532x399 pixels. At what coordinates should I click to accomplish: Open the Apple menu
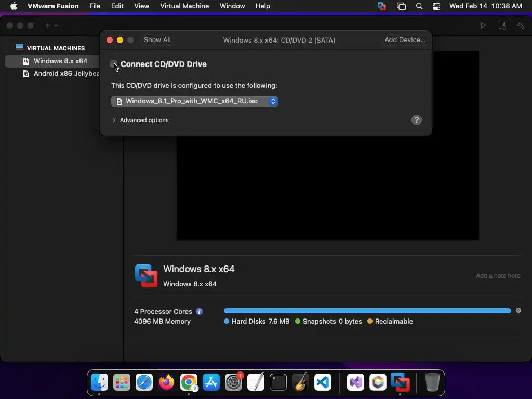click(14, 6)
